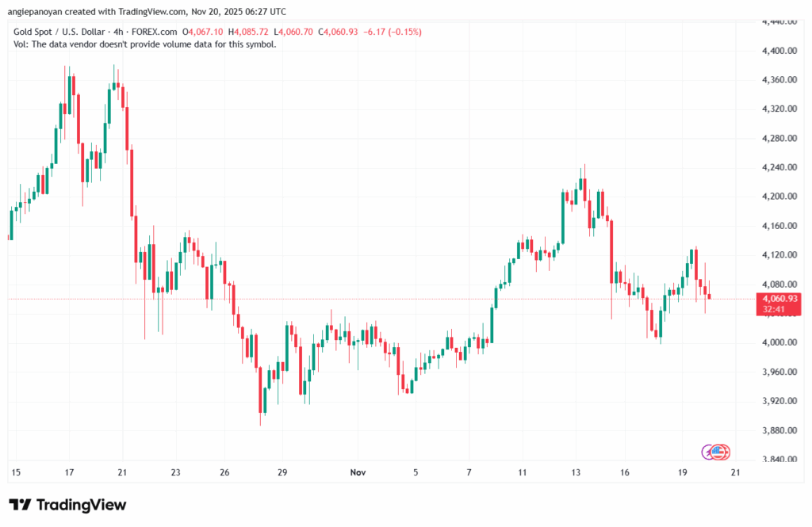
Task: Click the 4,440.00 price scale label
Action: click(x=779, y=21)
